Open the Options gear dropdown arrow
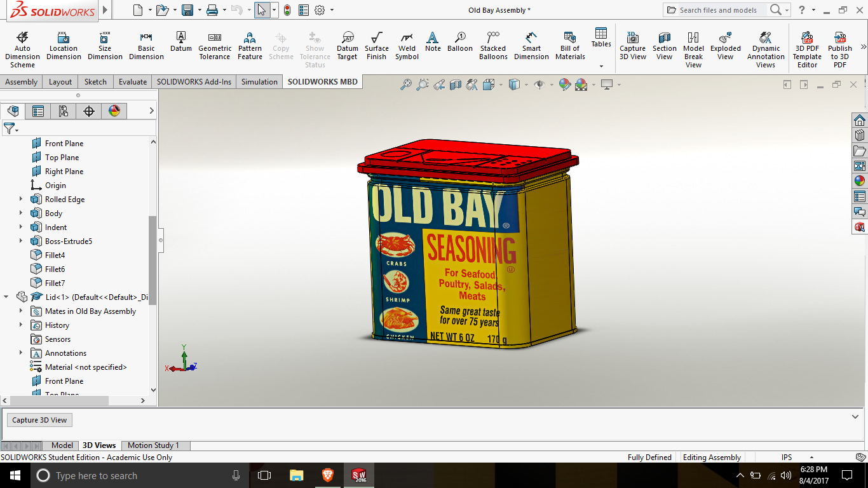The height and width of the screenshot is (488, 868). [x=332, y=10]
